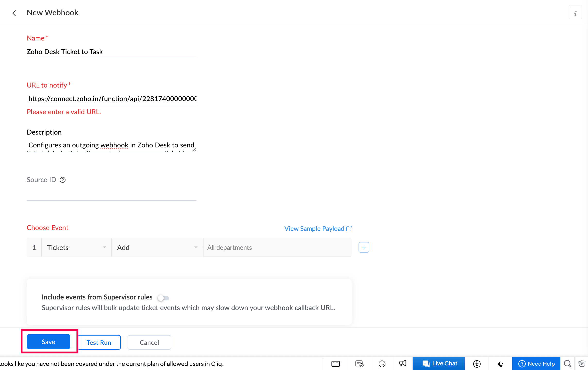Viewport: 588px width, 370px height.
Task: Open the info icon panel
Action: tap(575, 13)
